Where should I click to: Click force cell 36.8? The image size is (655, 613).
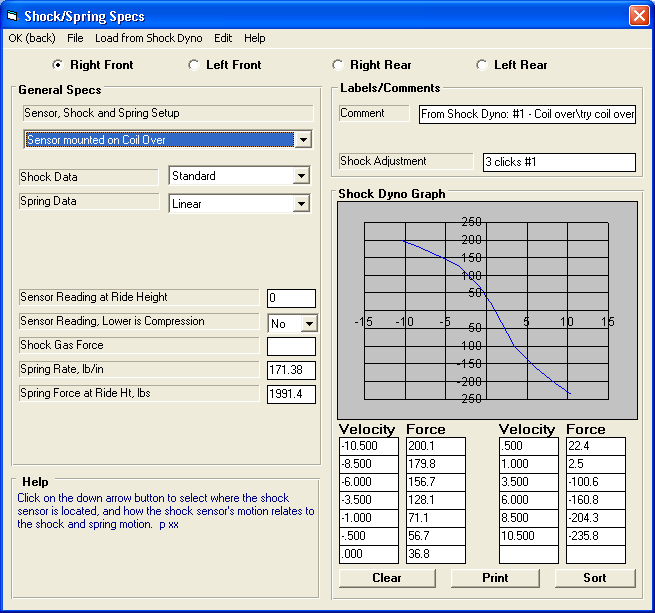436,554
